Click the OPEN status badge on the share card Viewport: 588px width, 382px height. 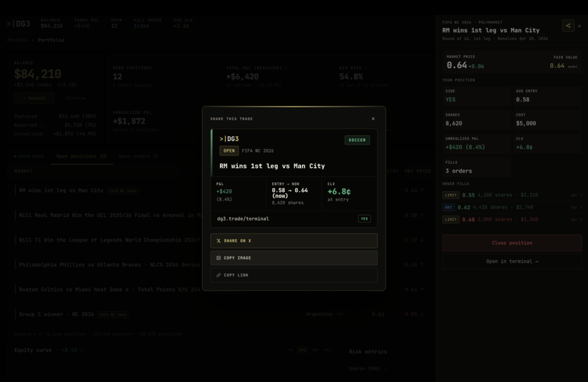tap(229, 151)
